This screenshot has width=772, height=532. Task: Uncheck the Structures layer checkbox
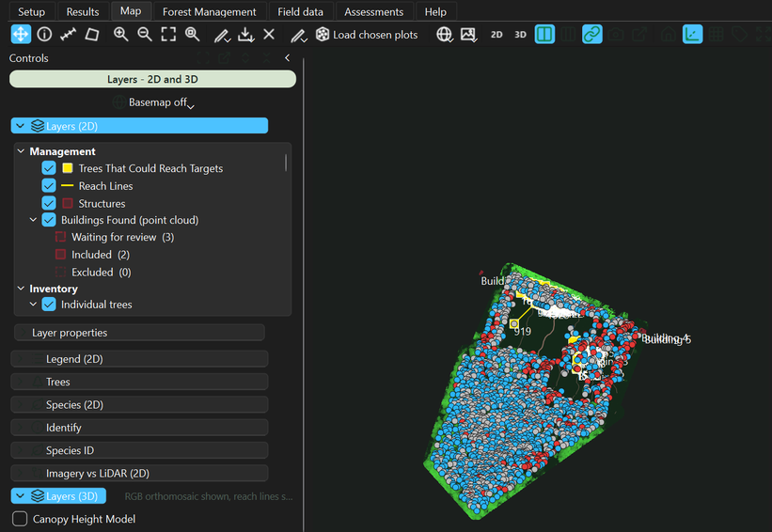click(x=49, y=203)
